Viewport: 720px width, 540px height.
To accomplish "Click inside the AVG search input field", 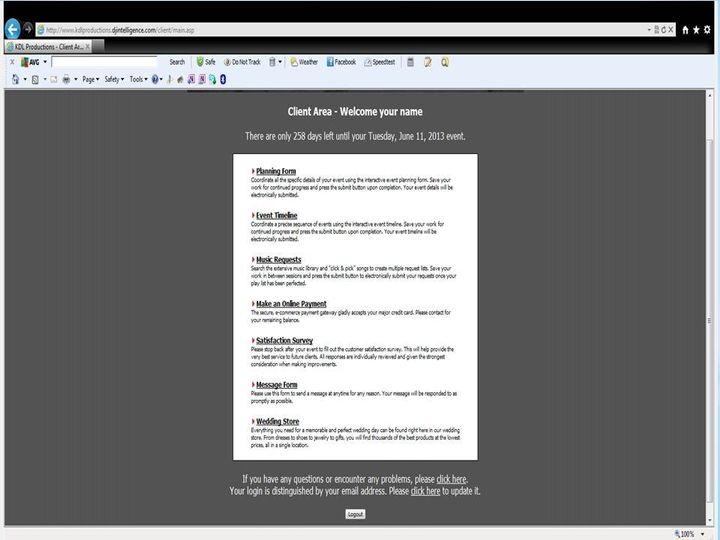I will pyautogui.click(x=104, y=62).
